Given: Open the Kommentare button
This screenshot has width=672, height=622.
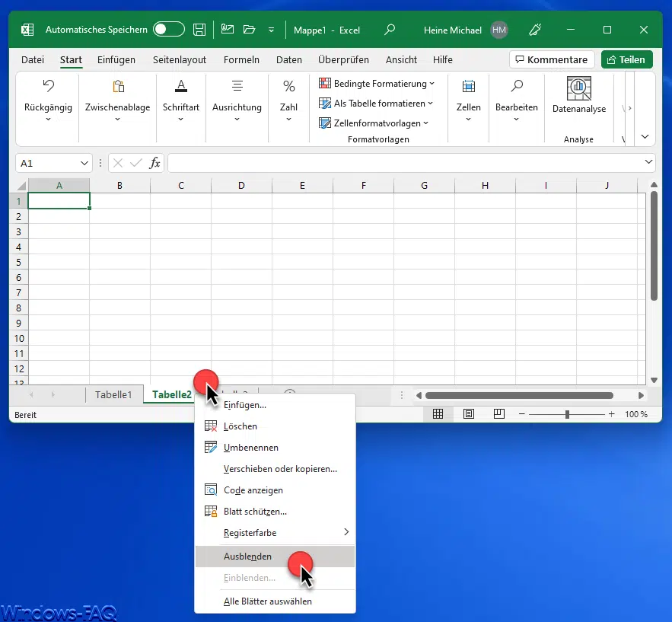Looking at the screenshot, I should [552, 59].
